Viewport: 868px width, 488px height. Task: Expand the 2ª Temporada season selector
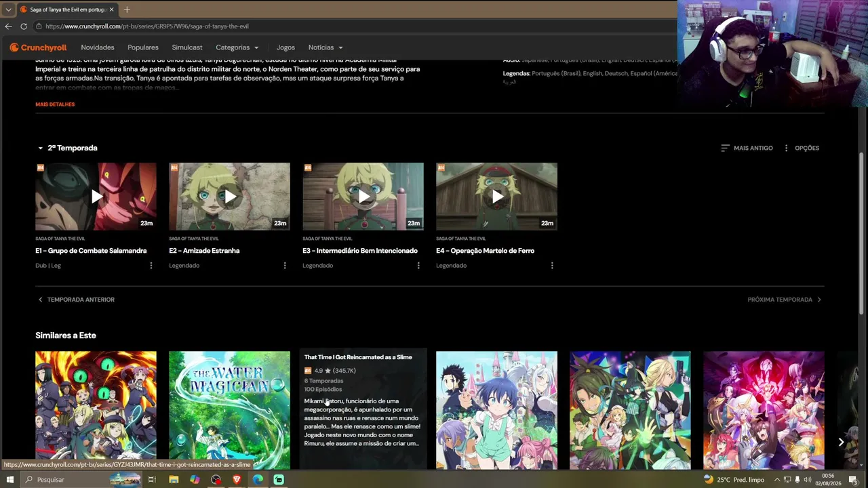[67, 148]
